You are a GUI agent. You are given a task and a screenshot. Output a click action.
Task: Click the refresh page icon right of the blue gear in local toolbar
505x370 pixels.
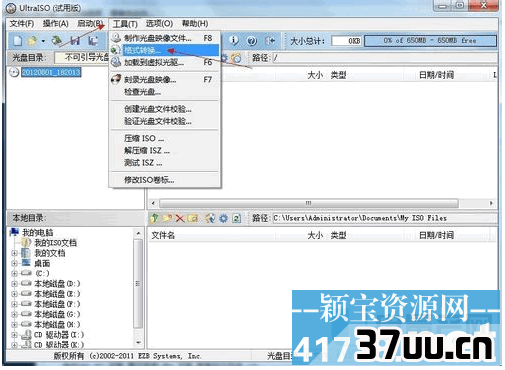(236, 218)
